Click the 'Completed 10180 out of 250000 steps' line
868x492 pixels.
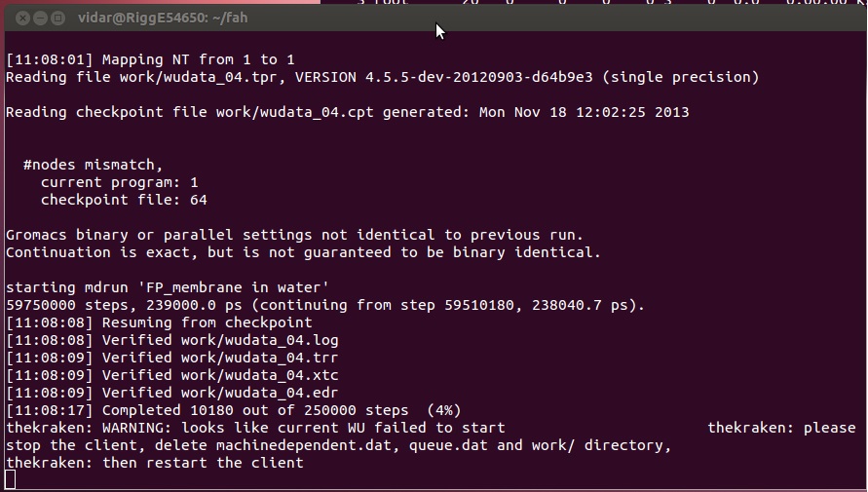pyautogui.click(x=234, y=410)
